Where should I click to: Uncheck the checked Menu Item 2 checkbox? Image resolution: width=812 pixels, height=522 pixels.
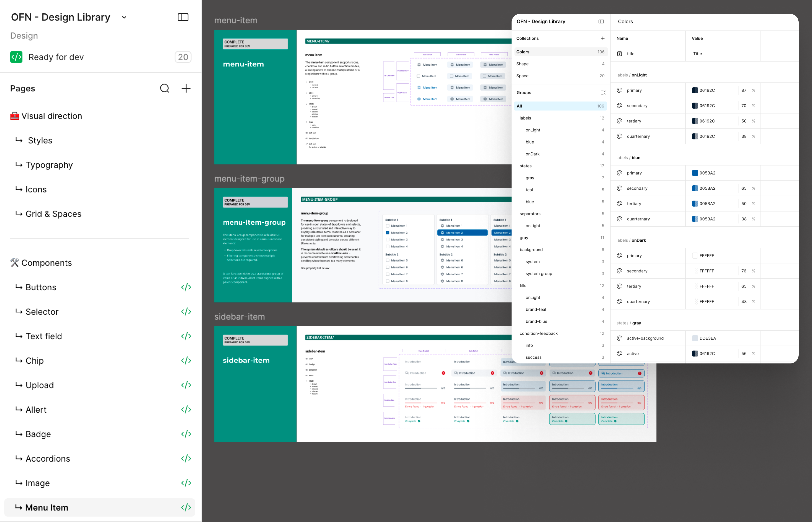pyautogui.click(x=387, y=233)
